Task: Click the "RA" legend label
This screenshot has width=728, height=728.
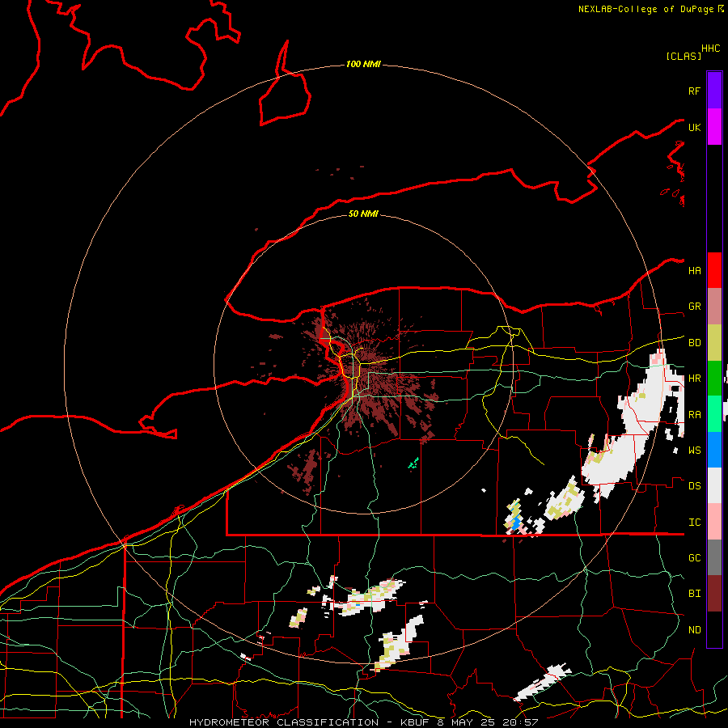Action: pyautogui.click(x=694, y=414)
